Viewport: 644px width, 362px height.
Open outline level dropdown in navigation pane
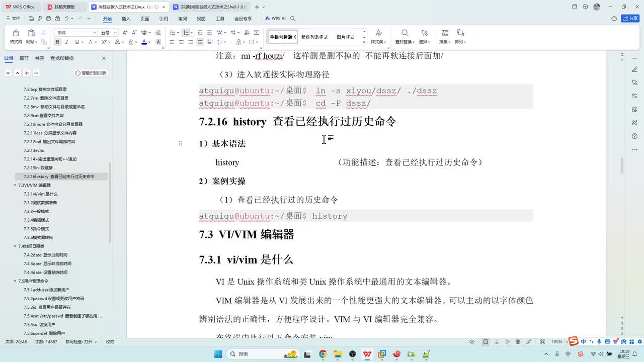(8, 73)
